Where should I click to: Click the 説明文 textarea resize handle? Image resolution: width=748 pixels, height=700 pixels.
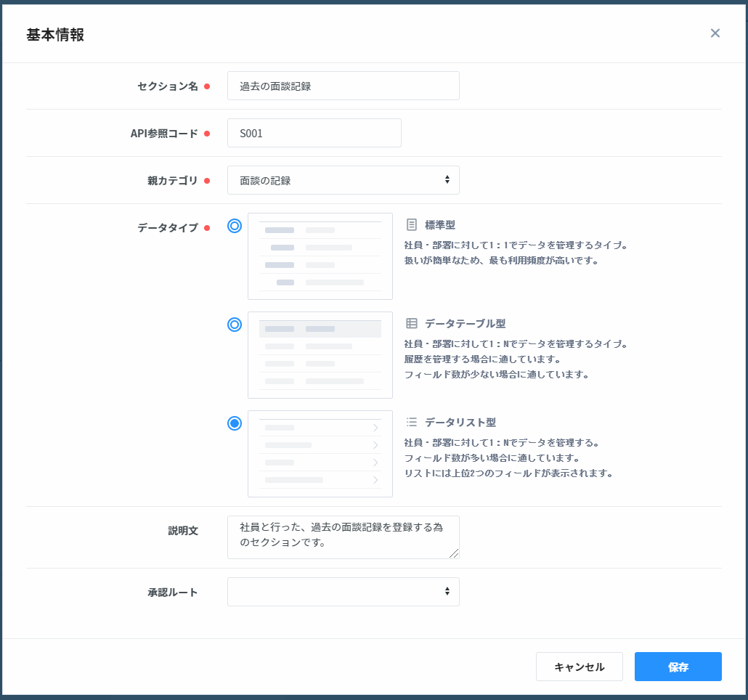pos(454,553)
